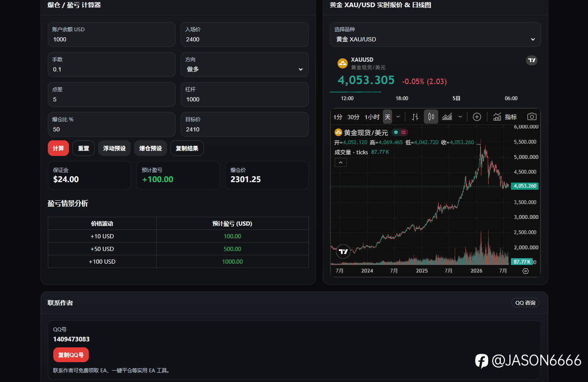The width and height of the screenshot is (588, 382).
Task: Click the 入场价 input field
Action: click(x=245, y=35)
